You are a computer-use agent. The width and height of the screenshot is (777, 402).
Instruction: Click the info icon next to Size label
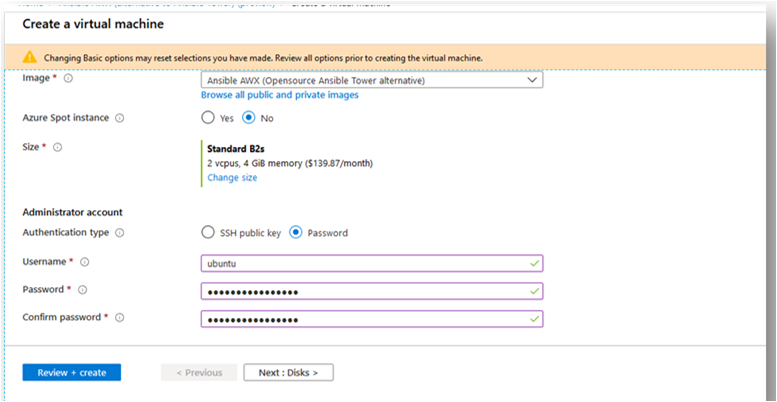pyautogui.click(x=57, y=148)
